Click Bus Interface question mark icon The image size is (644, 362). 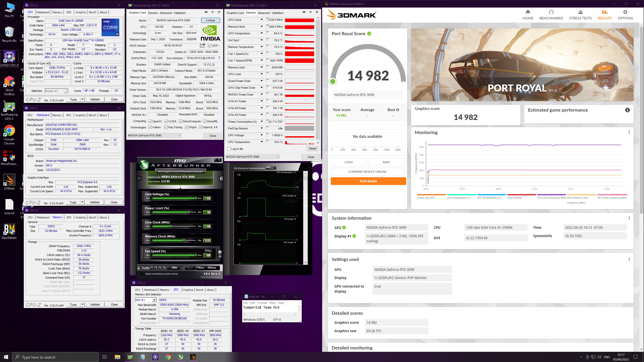tap(219, 58)
